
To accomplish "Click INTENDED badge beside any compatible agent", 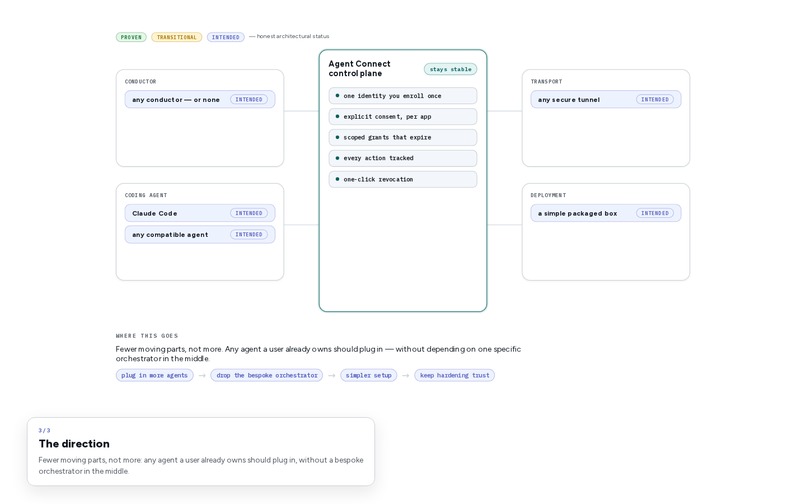I will click(249, 235).
